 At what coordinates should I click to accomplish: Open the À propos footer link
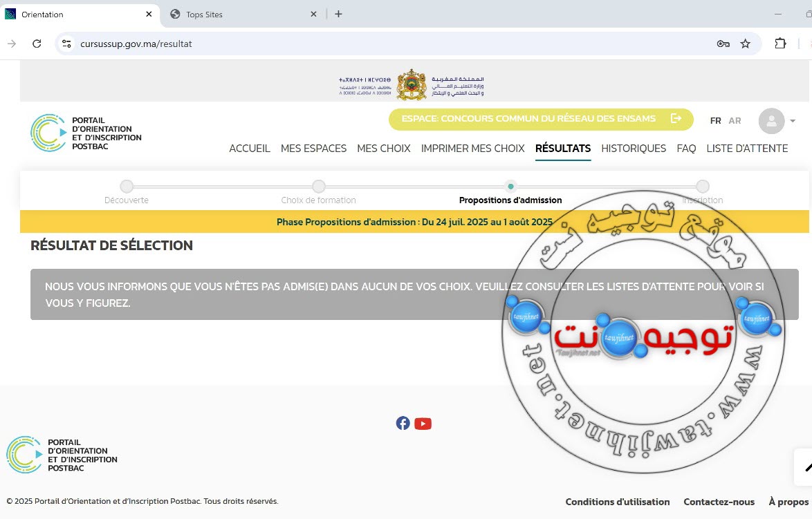[788, 502]
